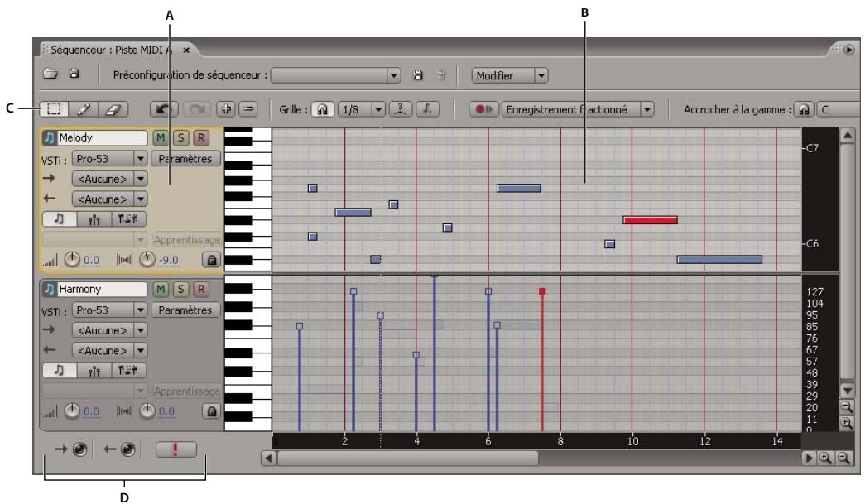Select the marquee selection tool

point(54,108)
